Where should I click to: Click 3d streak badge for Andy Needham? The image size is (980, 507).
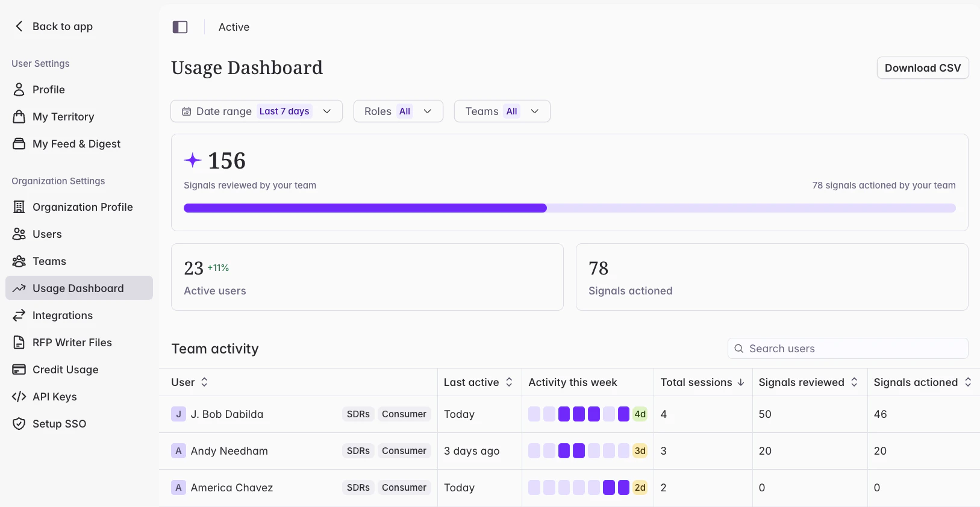click(640, 451)
